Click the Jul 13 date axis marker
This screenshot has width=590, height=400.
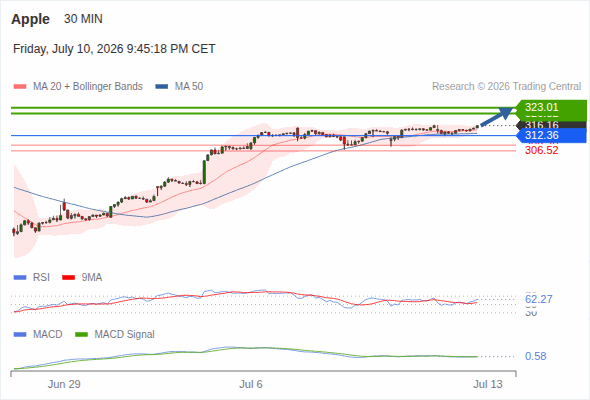click(x=488, y=384)
